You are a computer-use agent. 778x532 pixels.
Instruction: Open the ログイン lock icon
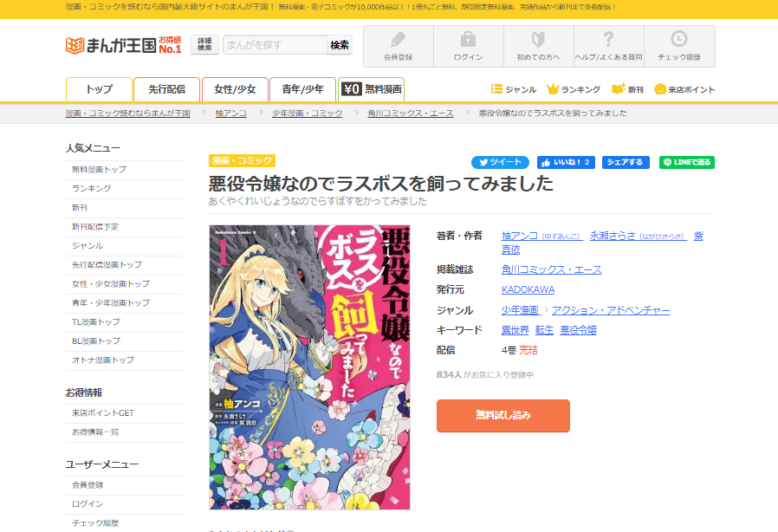point(468,40)
